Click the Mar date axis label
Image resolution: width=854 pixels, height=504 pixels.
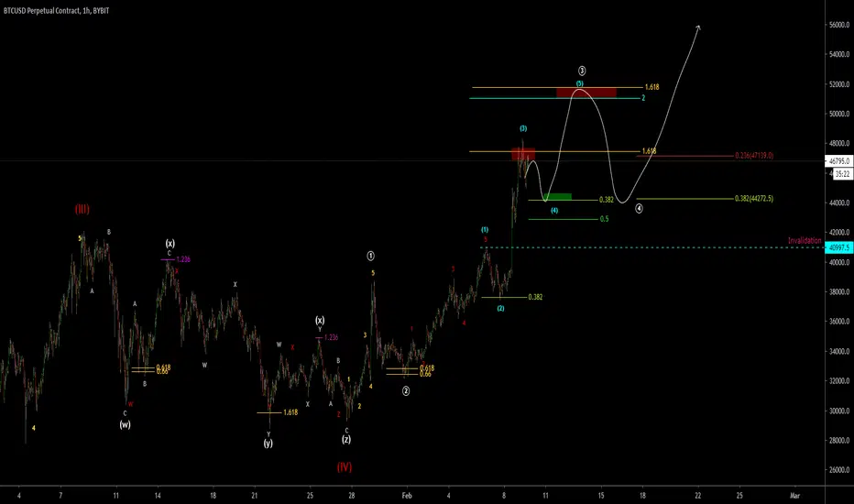click(x=794, y=495)
